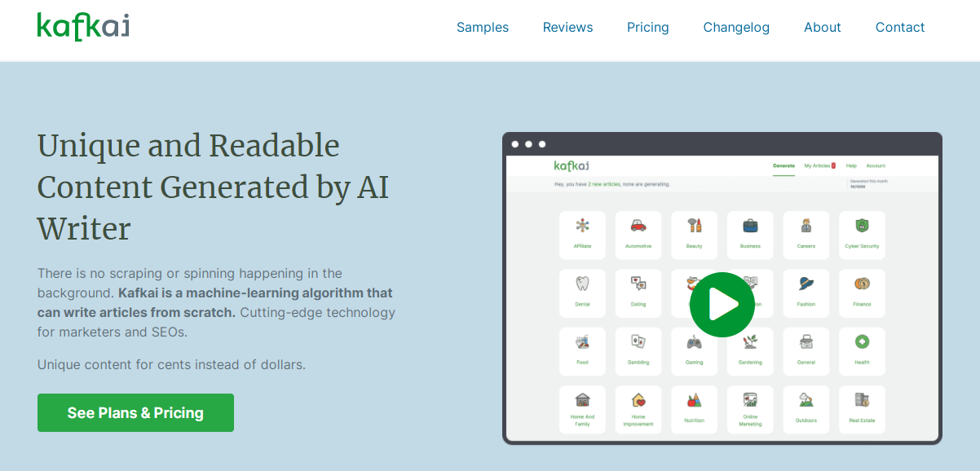Pick the Careers person icon in the preview
Image resolution: width=980 pixels, height=471 pixels.
[806, 226]
